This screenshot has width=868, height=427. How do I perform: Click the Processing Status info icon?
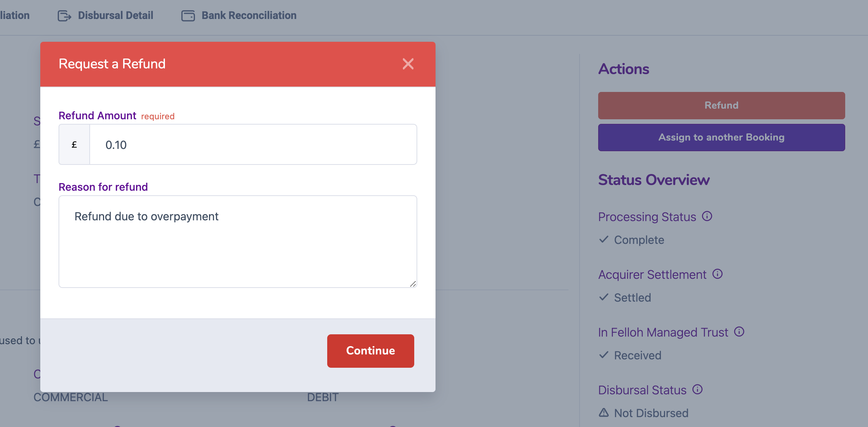707,216
